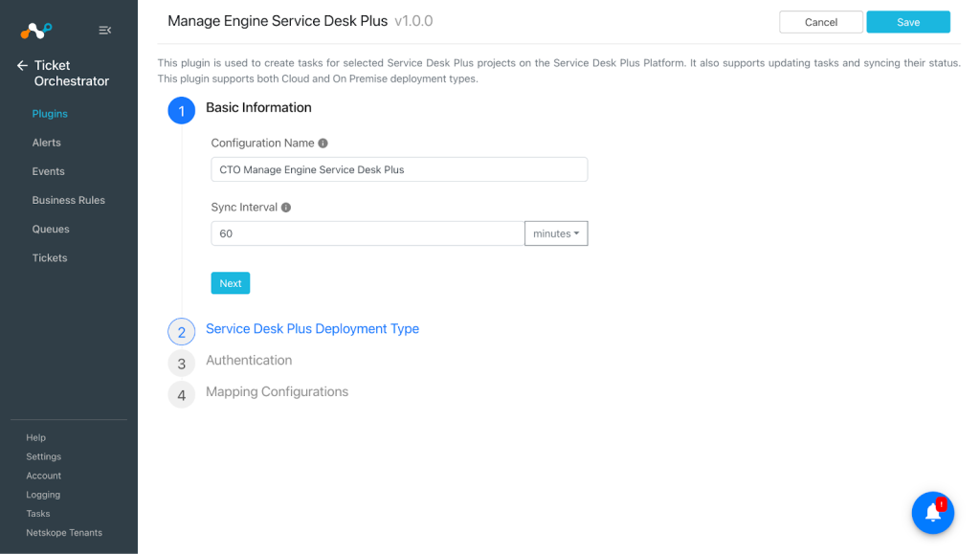Screen dimensions: 980x554
Task: Open Account in sidebar
Action: (x=44, y=476)
